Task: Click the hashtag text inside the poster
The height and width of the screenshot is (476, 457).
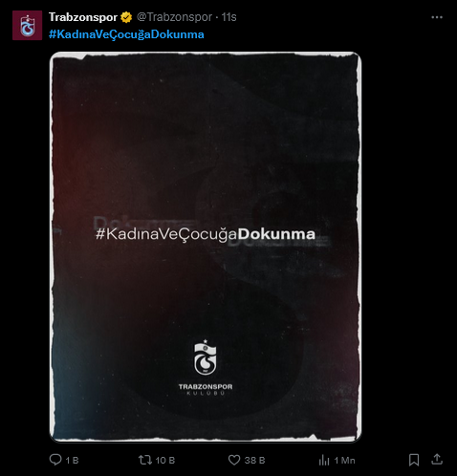Action: (206, 234)
